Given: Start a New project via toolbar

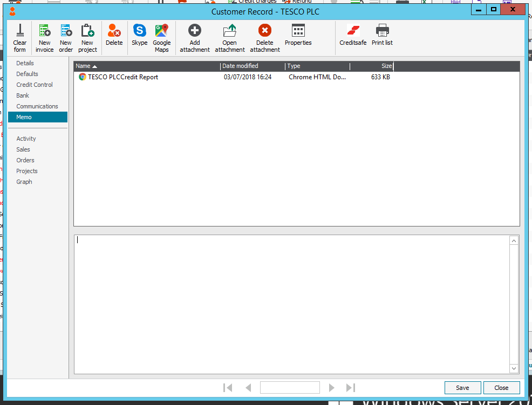Looking at the screenshot, I should 87,31.
